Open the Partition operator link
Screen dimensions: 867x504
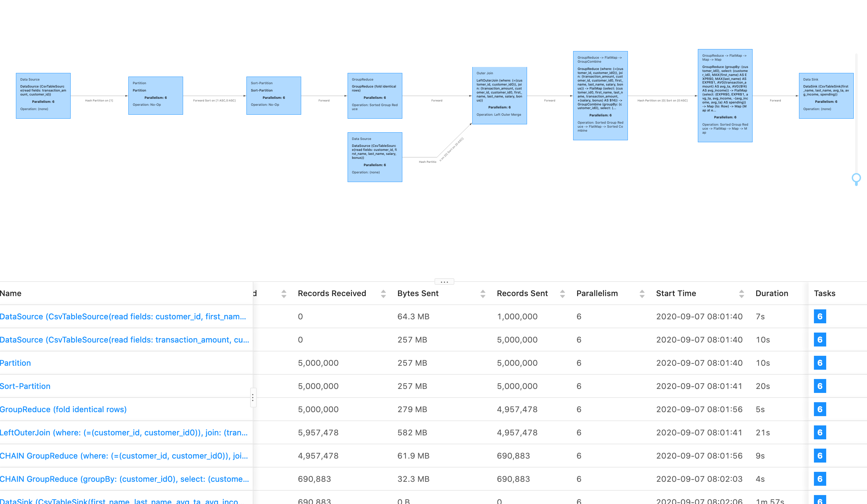(x=16, y=363)
